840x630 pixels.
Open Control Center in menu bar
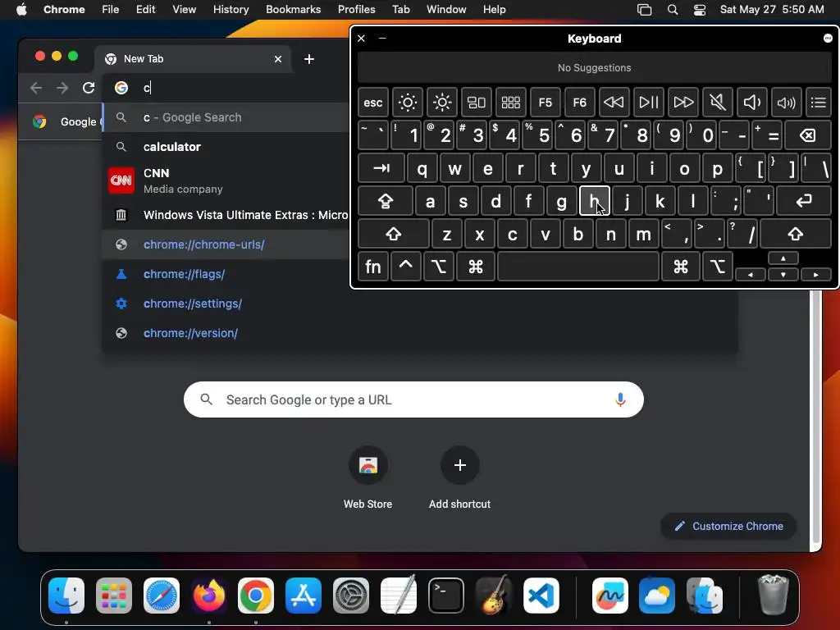[700, 10]
